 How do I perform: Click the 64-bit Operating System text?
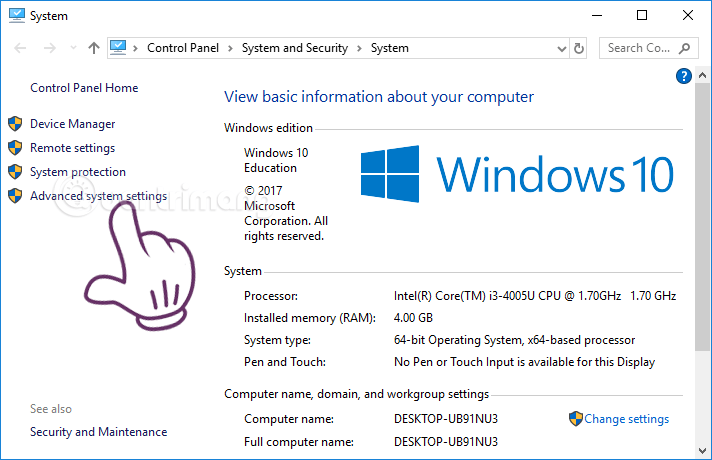tap(514, 340)
